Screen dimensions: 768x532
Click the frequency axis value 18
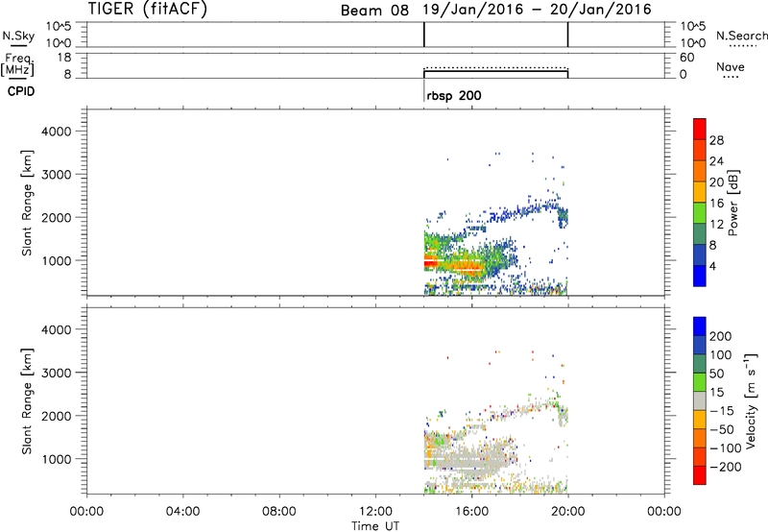point(64,58)
